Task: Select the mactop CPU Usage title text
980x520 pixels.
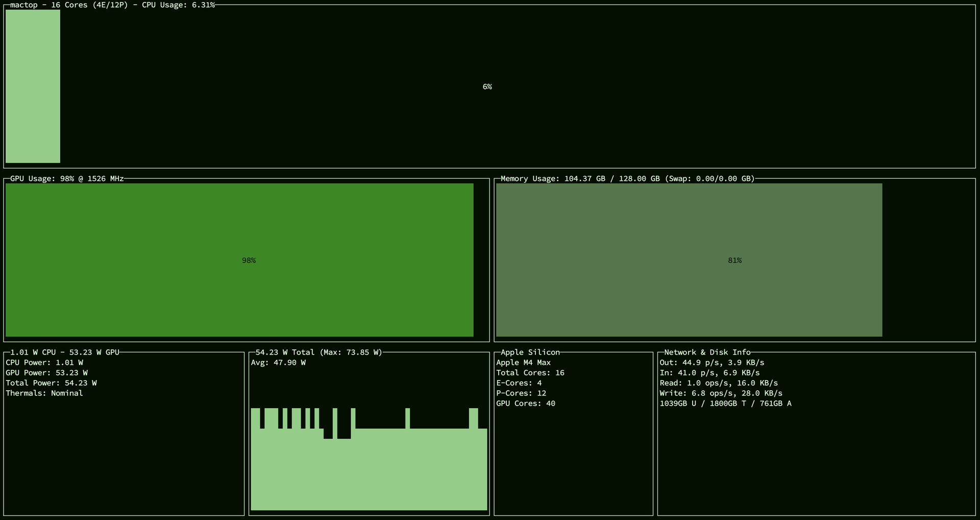Action: pos(112,5)
